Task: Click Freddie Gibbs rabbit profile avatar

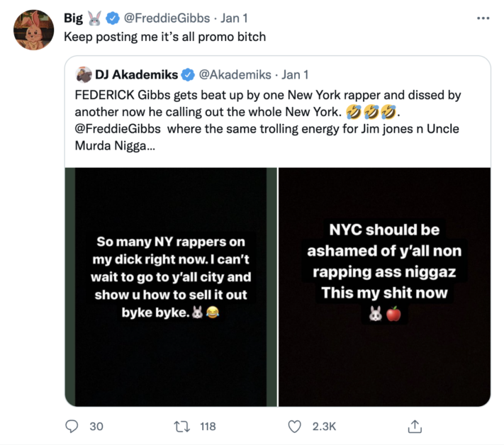Action: (x=34, y=30)
